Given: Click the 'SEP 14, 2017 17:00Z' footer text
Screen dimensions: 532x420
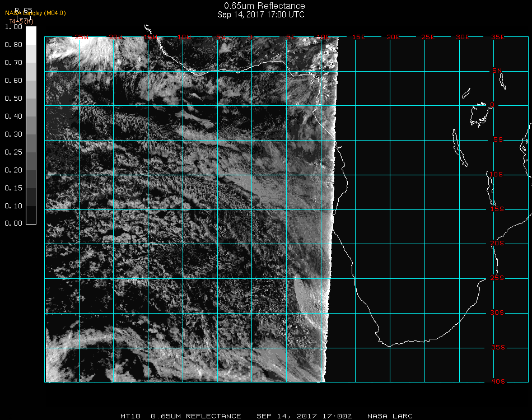Looking at the screenshot, I should [x=304, y=416].
